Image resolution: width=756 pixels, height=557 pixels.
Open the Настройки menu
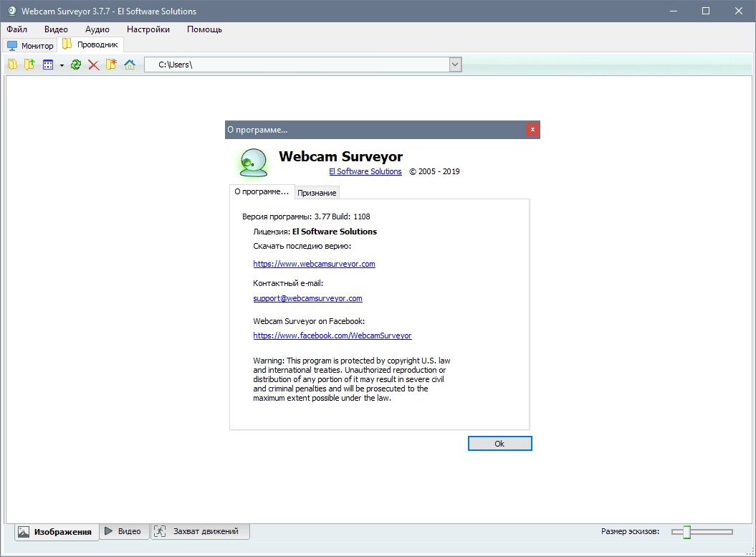pyautogui.click(x=148, y=29)
